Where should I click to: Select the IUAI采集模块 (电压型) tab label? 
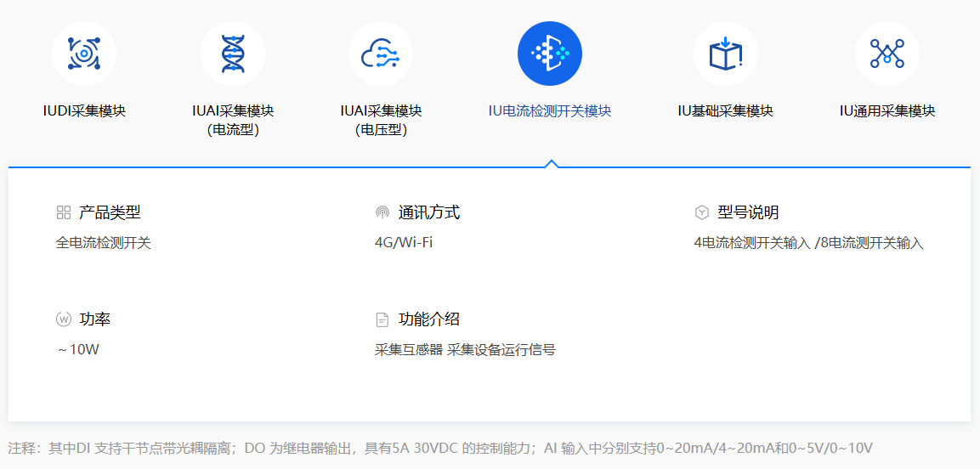(381, 121)
